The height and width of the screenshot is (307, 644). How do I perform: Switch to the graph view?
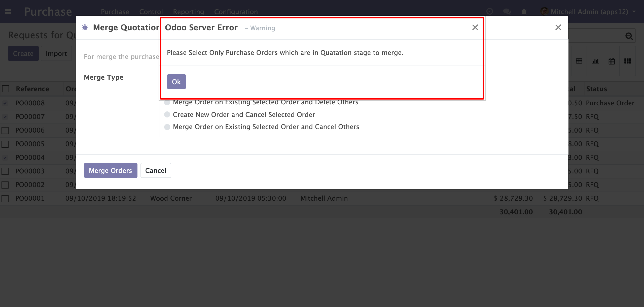(x=595, y=61)
